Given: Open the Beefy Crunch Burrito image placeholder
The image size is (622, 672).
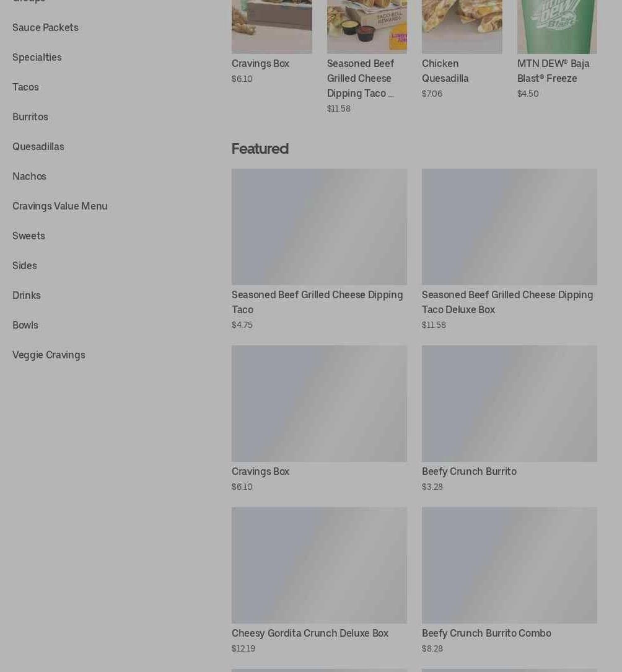Looking at the screenshot, I should tap(509, 404).
